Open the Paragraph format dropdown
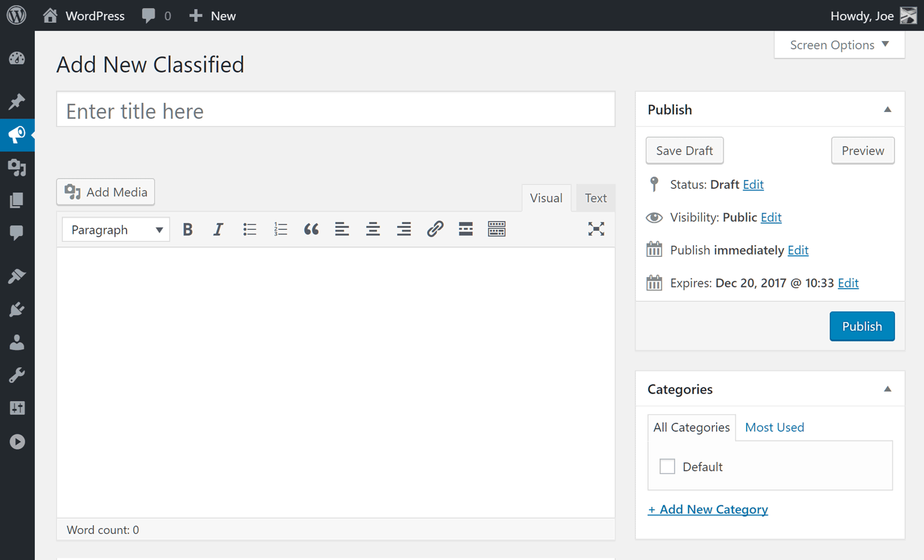924x560 pixels. click(116, 230)
